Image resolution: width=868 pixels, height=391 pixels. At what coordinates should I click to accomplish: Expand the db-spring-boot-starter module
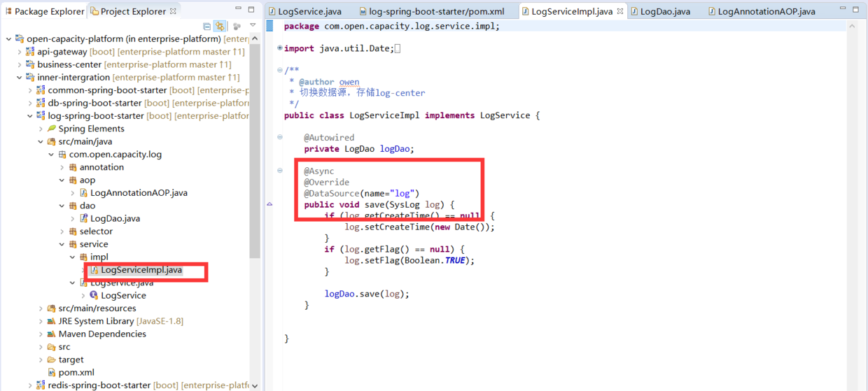[29, 103]
